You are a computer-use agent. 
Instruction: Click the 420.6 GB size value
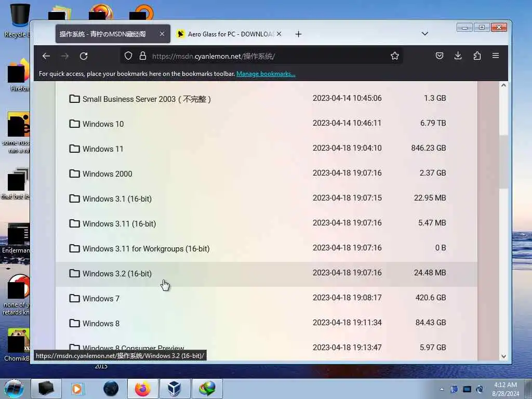pos(431,298)
